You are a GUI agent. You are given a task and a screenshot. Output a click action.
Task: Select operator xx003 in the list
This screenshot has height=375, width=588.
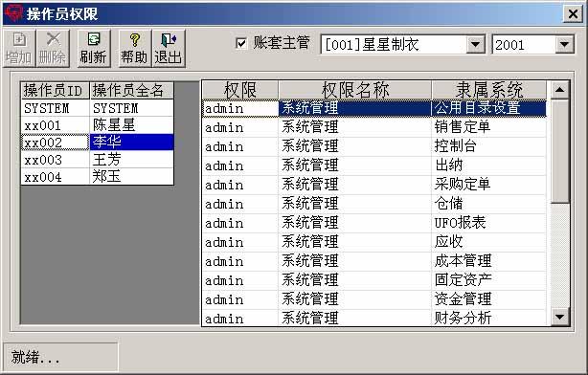pyautogui.click(x=56, y=160)
